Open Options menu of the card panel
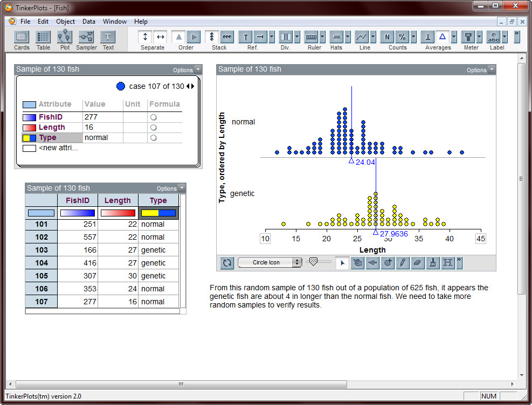 187,70
